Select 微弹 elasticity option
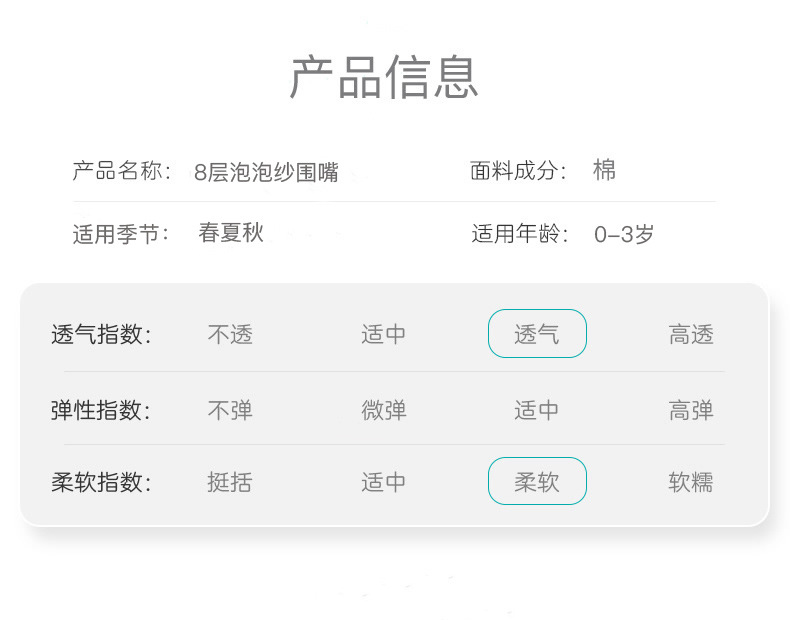 point(384,410)
